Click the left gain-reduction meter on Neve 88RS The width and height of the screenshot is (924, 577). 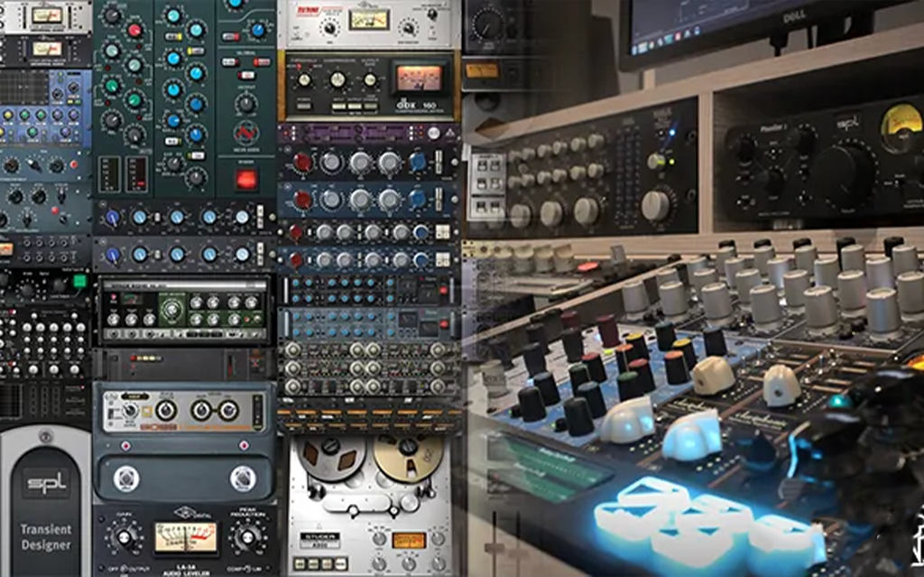tap(110, 174)
